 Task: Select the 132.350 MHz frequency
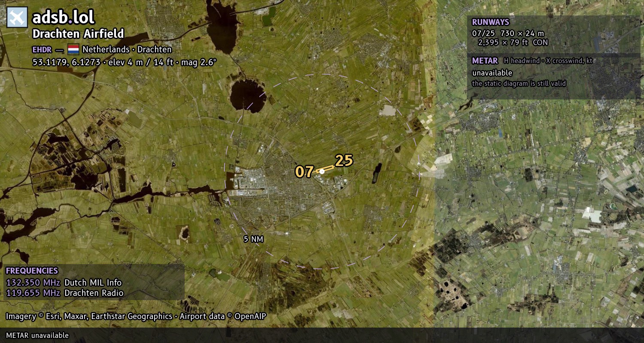click(33, 283)
